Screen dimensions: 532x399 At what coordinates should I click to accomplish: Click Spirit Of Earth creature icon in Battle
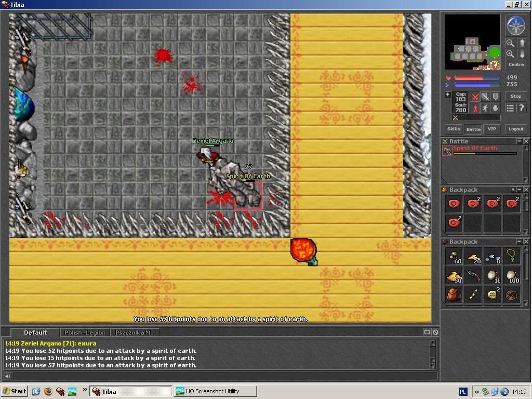(447, 151)
